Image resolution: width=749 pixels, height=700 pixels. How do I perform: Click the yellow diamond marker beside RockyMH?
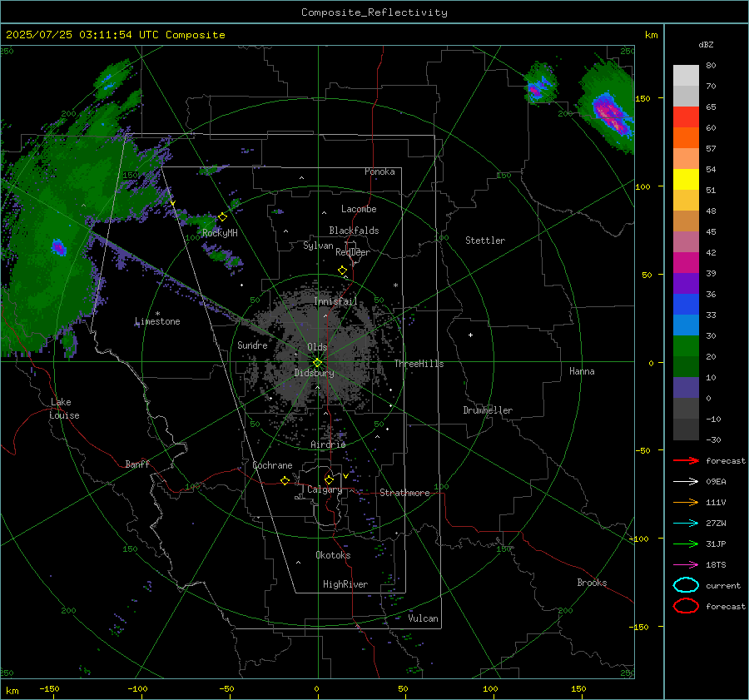click(x=222, y=217)
